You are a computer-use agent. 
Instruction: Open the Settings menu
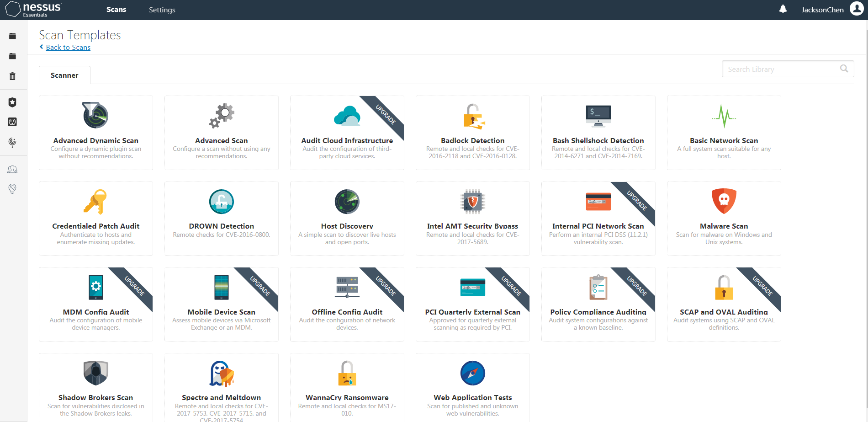pos(162,10)
